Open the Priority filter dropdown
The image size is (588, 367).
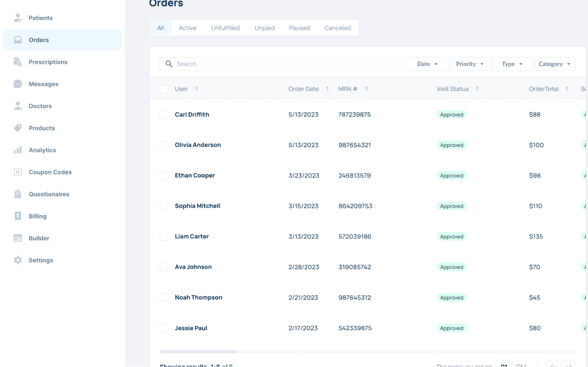coord(470,64)
